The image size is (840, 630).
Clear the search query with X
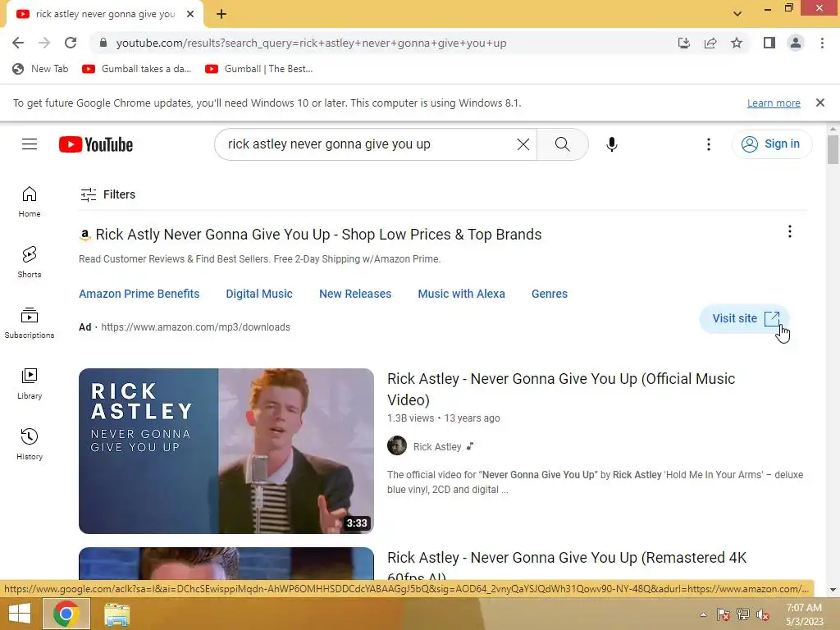[523, 144]
